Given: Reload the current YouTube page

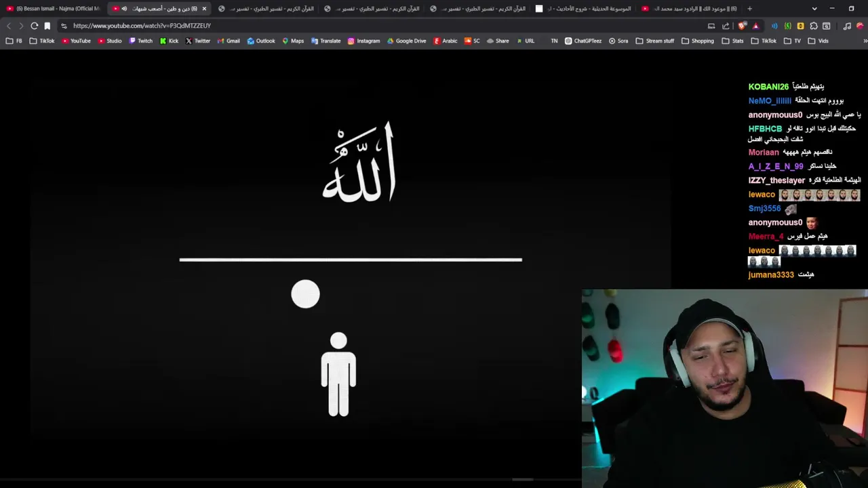Looking at the screenshot, I should [x=34, y=26].
